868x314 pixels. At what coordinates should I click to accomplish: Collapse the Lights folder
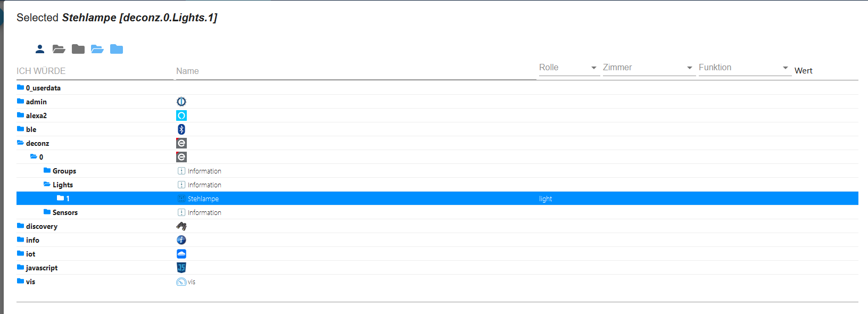[x=47, y=185]
